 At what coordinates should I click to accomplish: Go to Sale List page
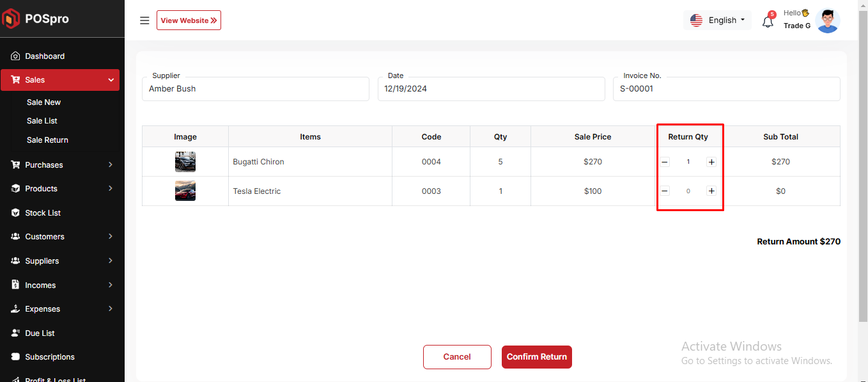click(x=42, y=121)
